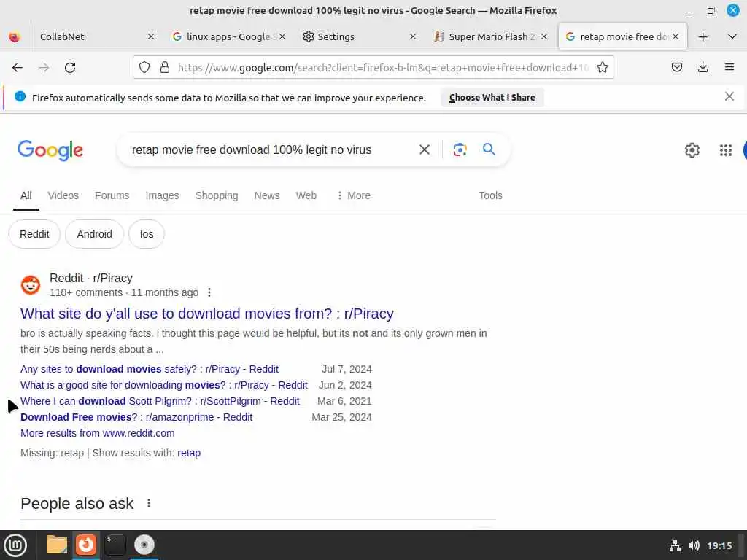
Task: Clear the search query text
Action: 424,149
